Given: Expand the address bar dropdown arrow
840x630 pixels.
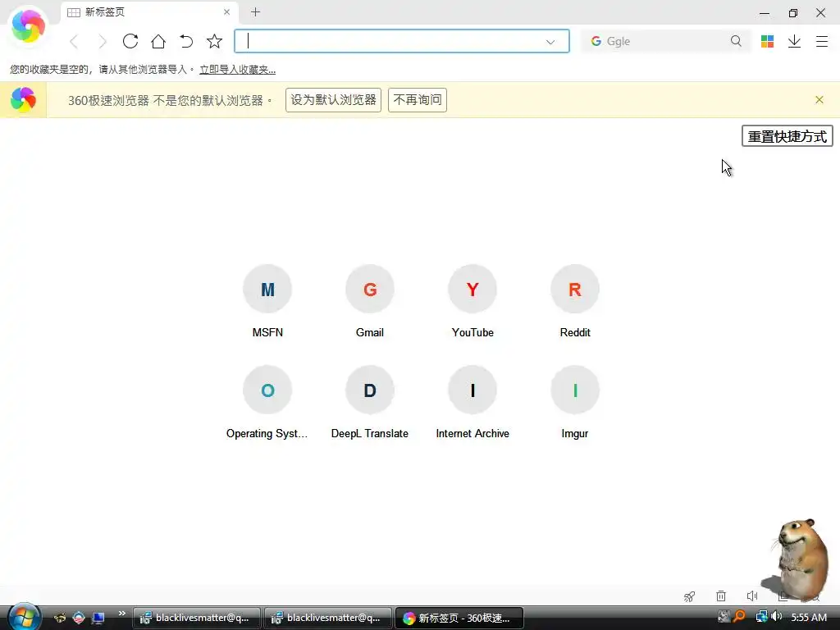Looking at the screenshot, I should [x=550, y=42].
